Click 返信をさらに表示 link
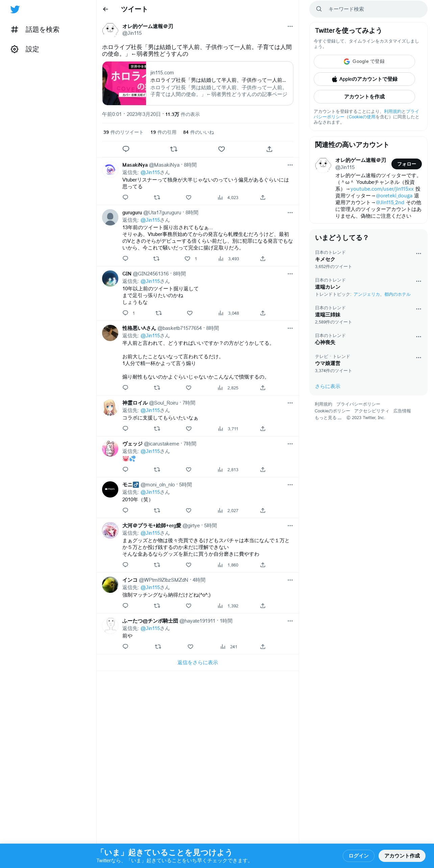This screenshot has height=868, width=434. [198, 662]
